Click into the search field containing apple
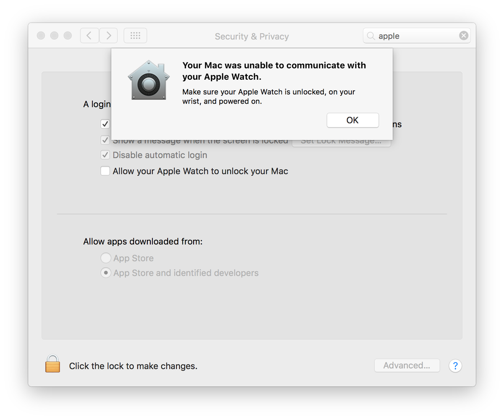The image size is (504, 420). coord(417,36)
